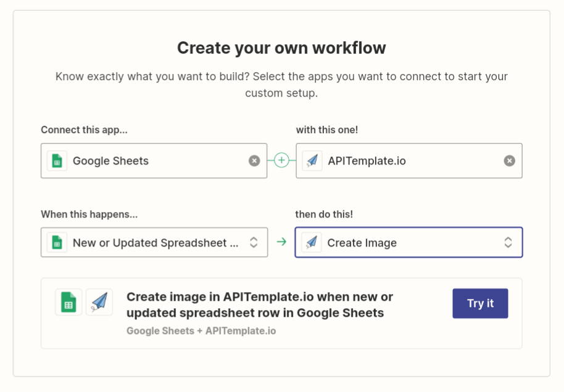Click the 'Connect this app...' label
This screenshot has width=564, height=392.
click(84, 129)
